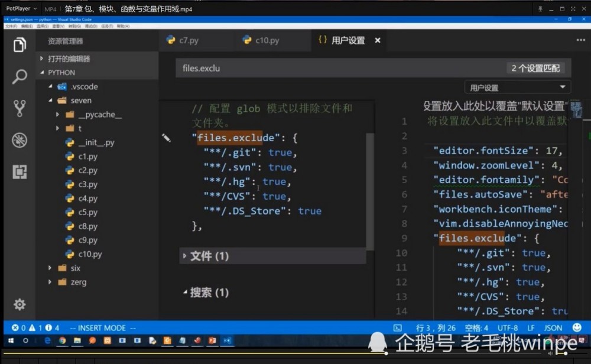
Task: Open c5.py in the explorer
Action: click(88, 212)
